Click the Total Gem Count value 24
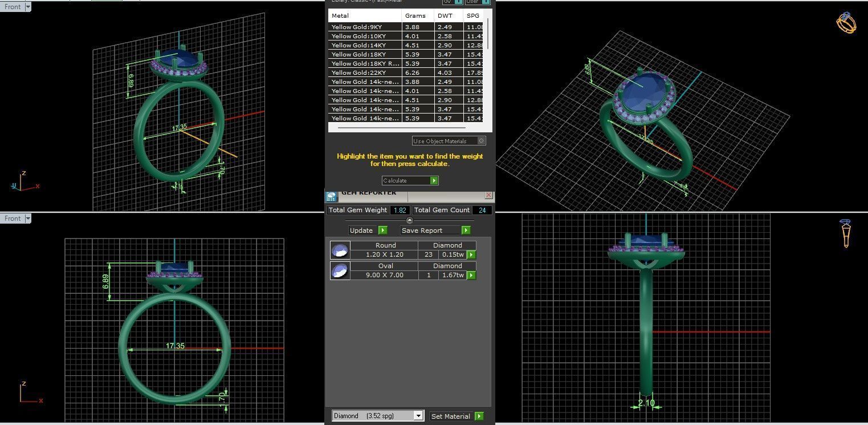The height and width of the screenshot is (425, 868). pyautogui.click(x=482, y=210)
